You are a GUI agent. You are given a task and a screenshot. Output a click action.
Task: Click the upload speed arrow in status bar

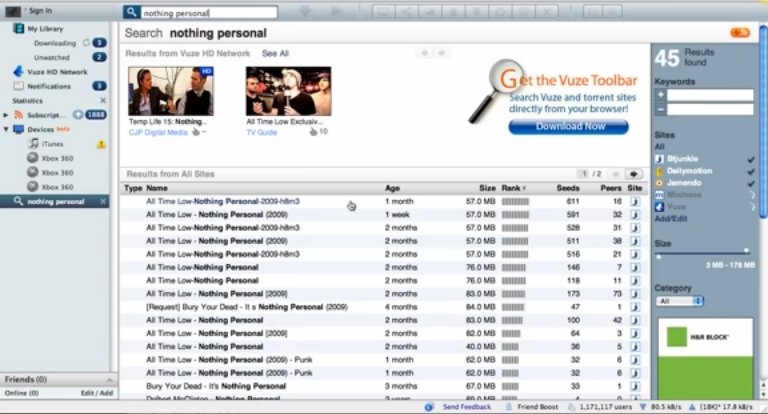692,407
